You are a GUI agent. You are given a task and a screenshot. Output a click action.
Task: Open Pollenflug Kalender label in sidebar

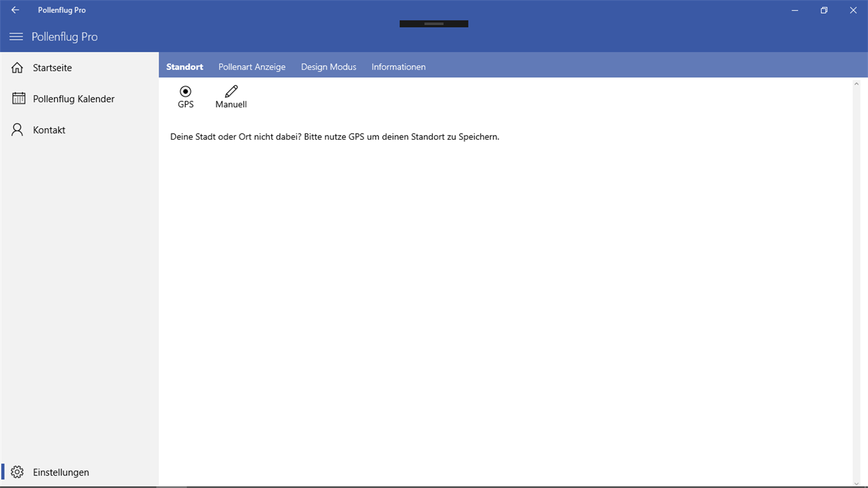[x=74, y=99]
